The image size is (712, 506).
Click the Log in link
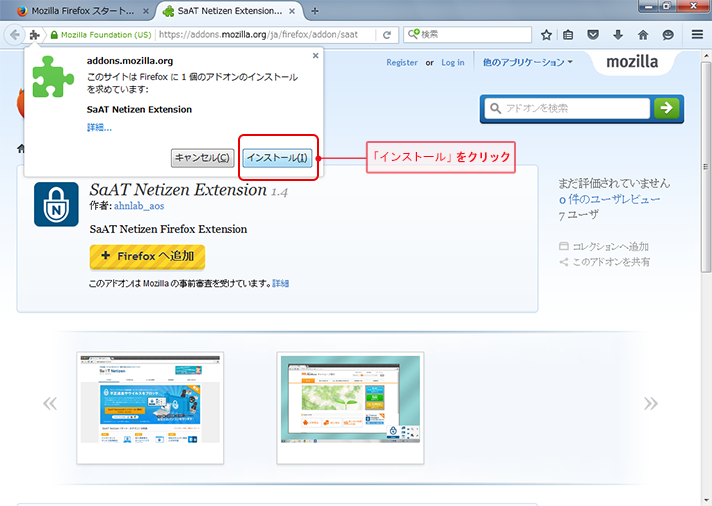pyautogui.click(x=453, y=63)
